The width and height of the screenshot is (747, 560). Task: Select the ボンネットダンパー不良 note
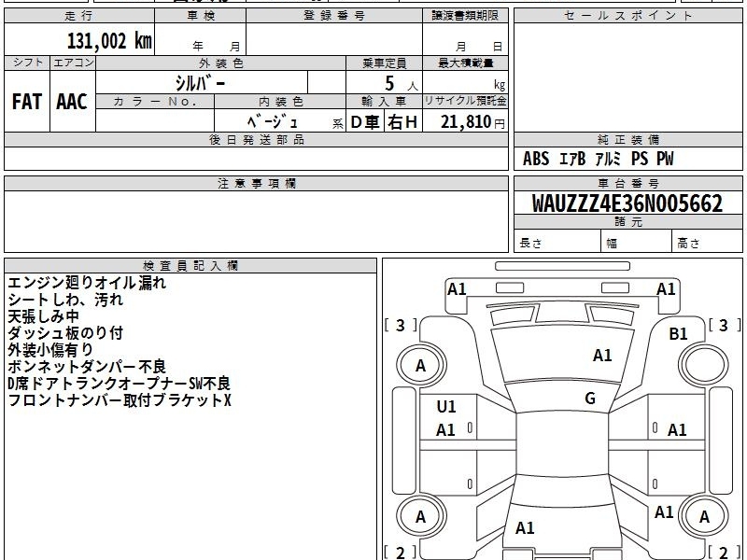(x=87, y=366)
